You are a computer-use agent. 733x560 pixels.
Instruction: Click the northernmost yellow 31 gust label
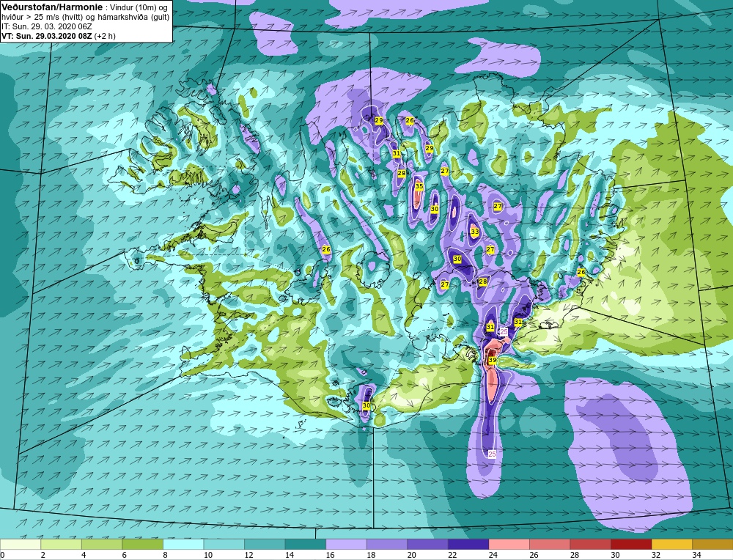click(396, 153)
